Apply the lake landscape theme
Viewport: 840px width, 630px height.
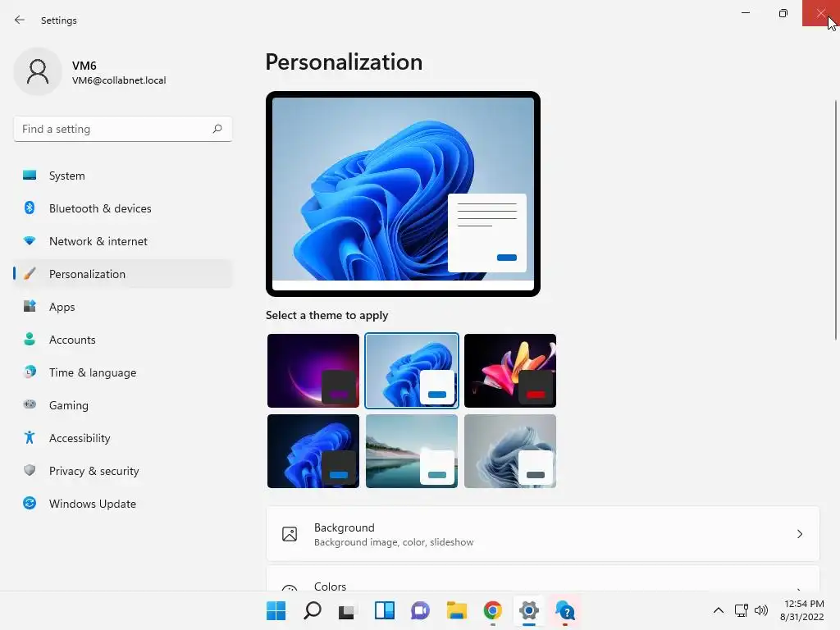(x=412, y=451)
